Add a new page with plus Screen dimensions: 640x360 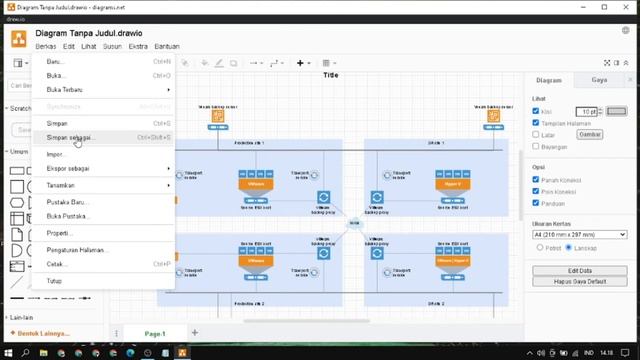point(195,333)
